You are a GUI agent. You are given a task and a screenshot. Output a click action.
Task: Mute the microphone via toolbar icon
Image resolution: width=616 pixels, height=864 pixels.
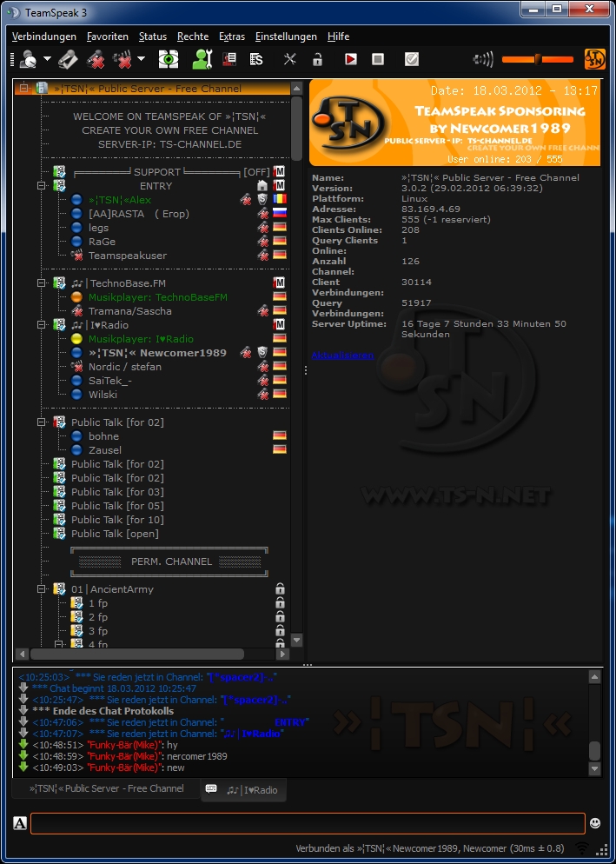[x=96, y=59]
